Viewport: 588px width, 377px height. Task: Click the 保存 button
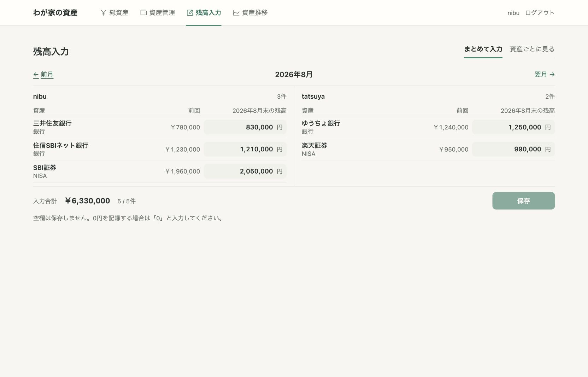tap(523, 201)
